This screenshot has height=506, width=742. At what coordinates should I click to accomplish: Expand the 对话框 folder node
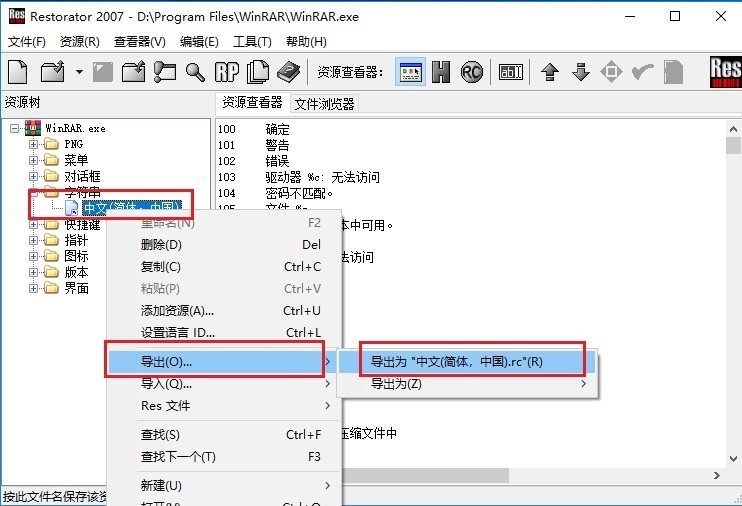tap(33, 176)
